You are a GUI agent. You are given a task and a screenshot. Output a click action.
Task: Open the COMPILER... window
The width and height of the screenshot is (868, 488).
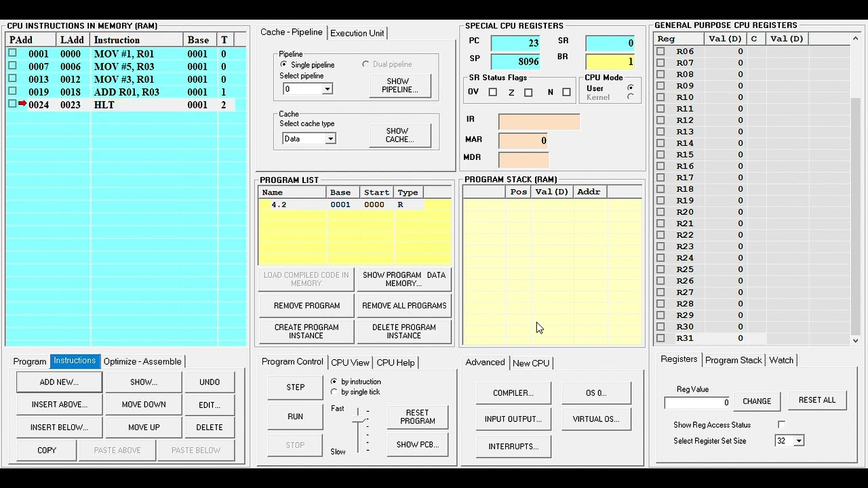coord(513,393)
